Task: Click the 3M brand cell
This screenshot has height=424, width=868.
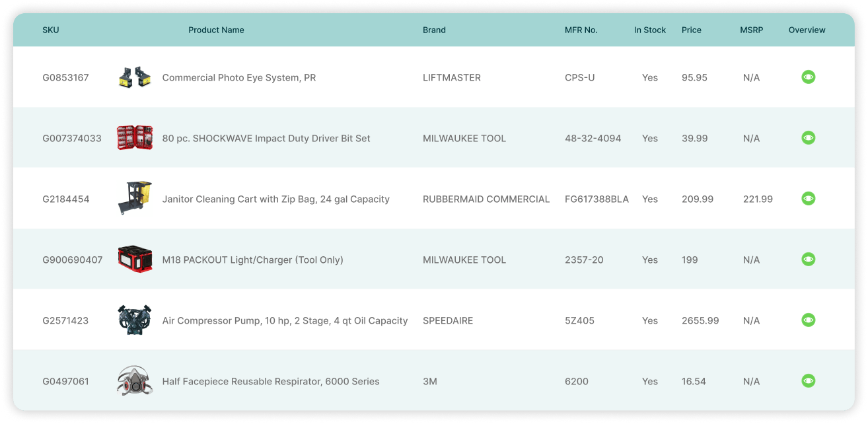Action: tap(430, 381)
